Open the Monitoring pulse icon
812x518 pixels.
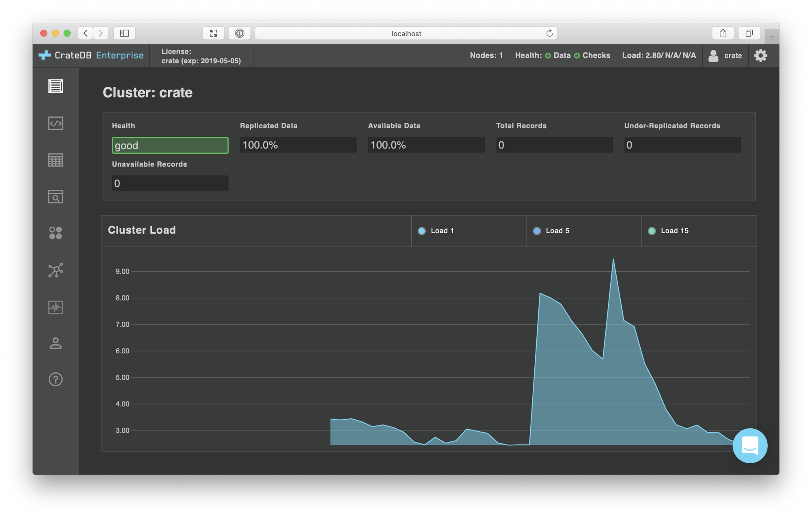point(56,307)
